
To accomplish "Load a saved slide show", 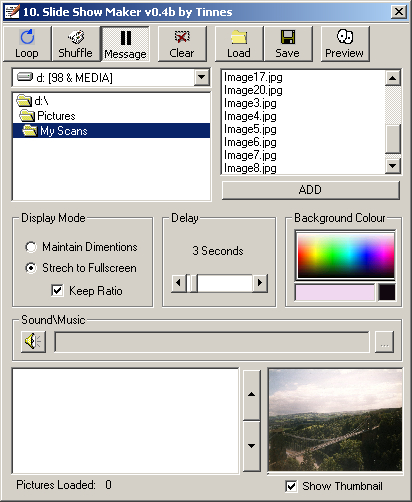I will 239,44.
